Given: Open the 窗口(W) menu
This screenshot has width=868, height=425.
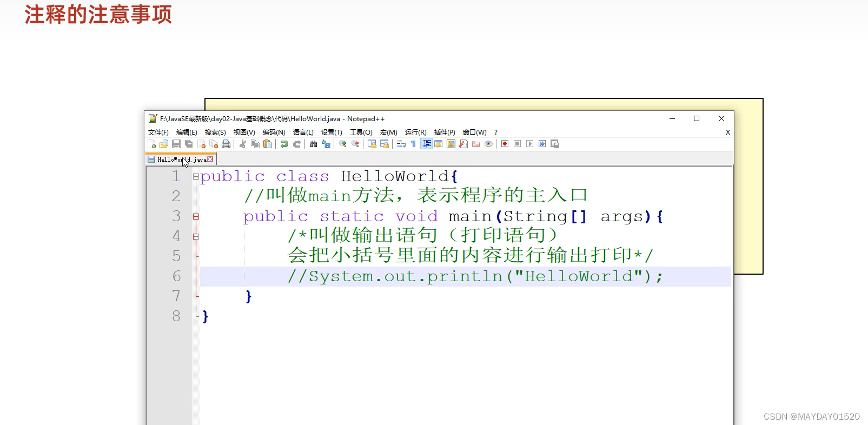Looking at the screenshot, I should [475, 132].
